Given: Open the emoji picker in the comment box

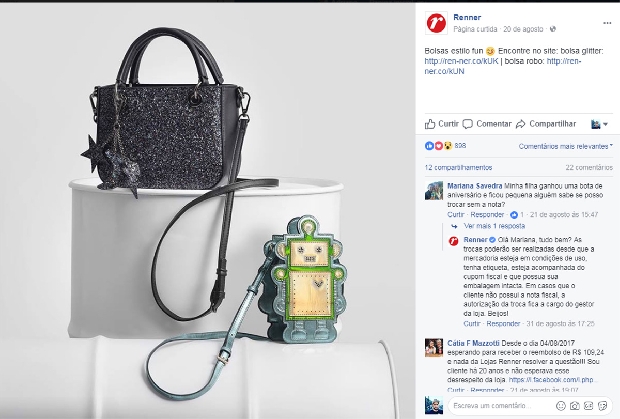Looking at the screenshot, I should (560, 406).
